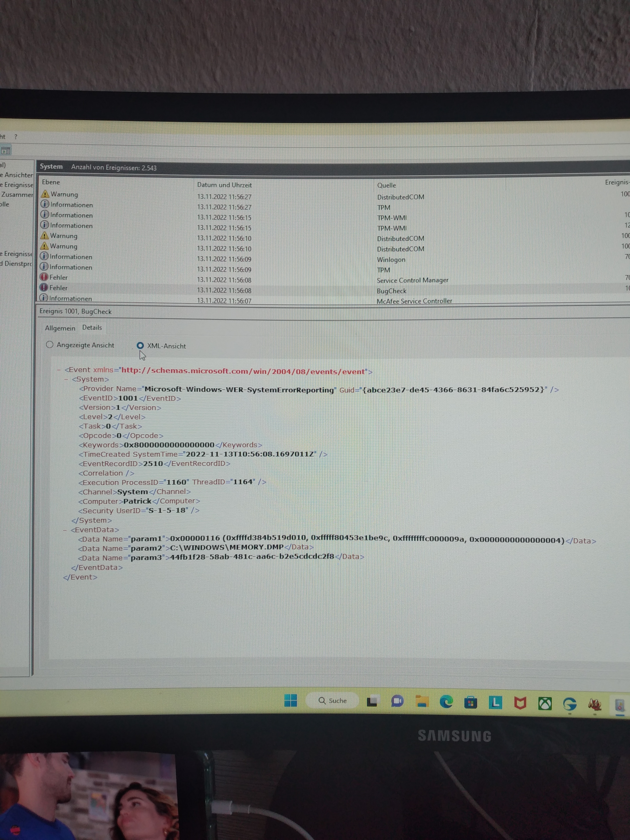This screenshot has width=630, height=840.
Task: Collapse the System XML node
Action: point(66,379)
